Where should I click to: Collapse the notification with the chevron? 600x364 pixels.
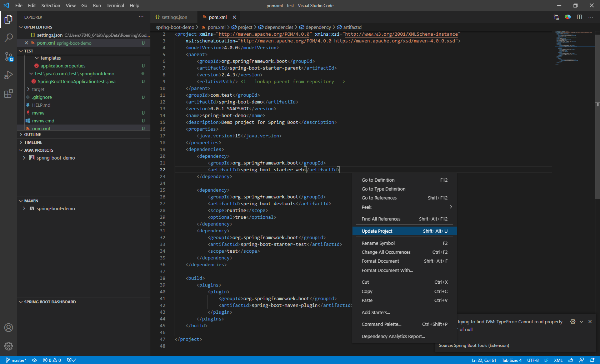581,322
